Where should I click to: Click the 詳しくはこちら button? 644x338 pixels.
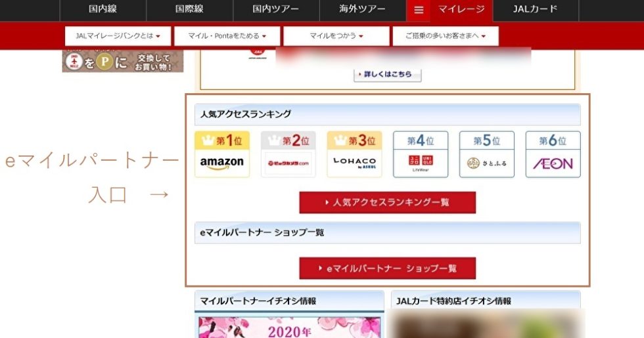point(387,75)
